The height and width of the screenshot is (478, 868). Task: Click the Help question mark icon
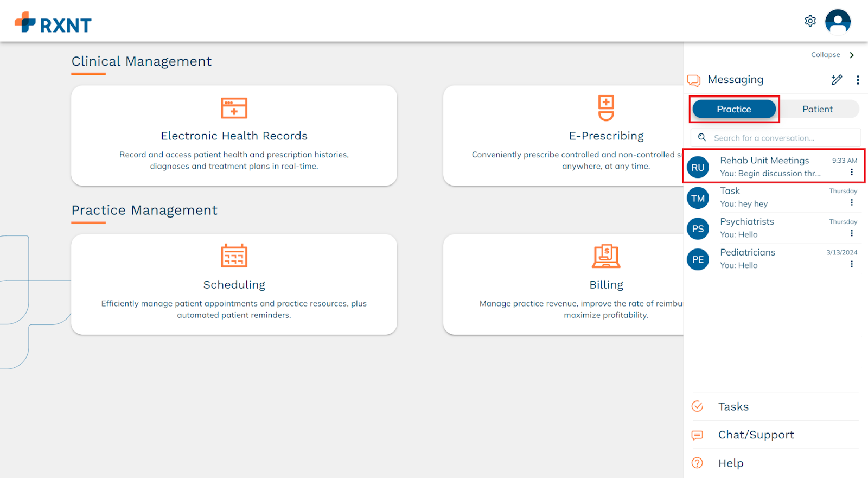tap(698, 463)
